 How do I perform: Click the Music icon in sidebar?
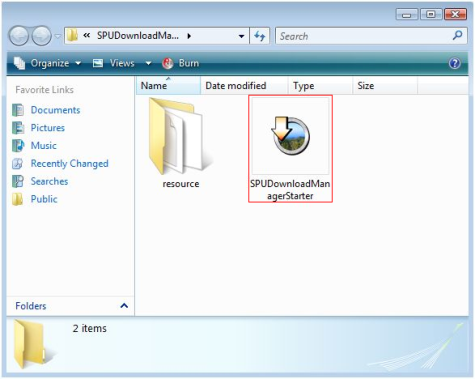click(x=18, y=146)
